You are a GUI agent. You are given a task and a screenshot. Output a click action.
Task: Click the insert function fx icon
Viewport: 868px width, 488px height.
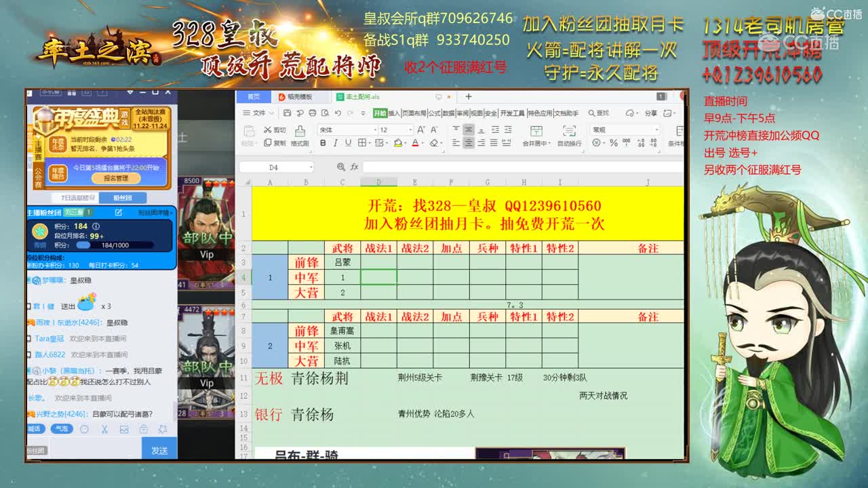tap(354, 167)
